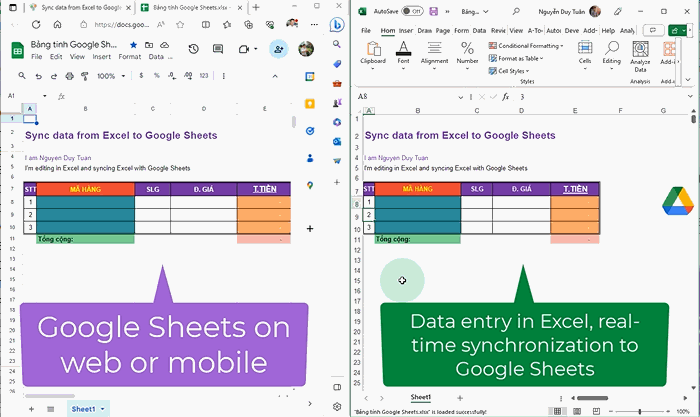Toggle AutoSave switch in Excel

point(412,11)
